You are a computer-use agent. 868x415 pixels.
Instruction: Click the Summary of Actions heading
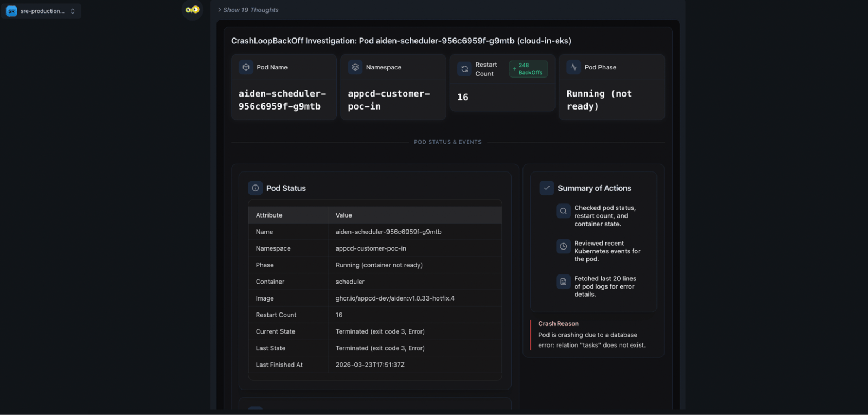(595, 188)
